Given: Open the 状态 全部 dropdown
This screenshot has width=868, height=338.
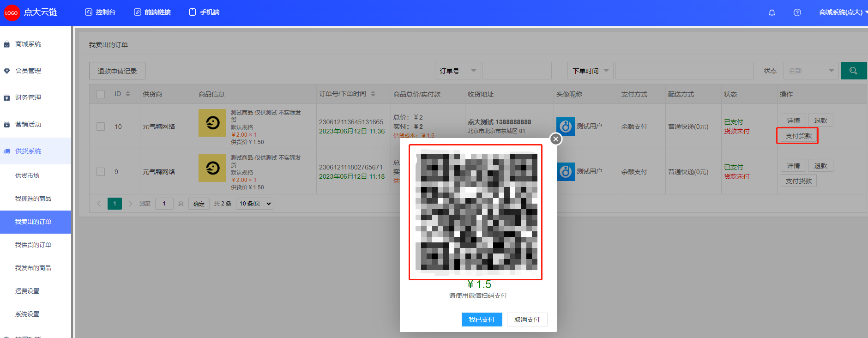Looking at the screenshot, I should [x=811, y=71].
